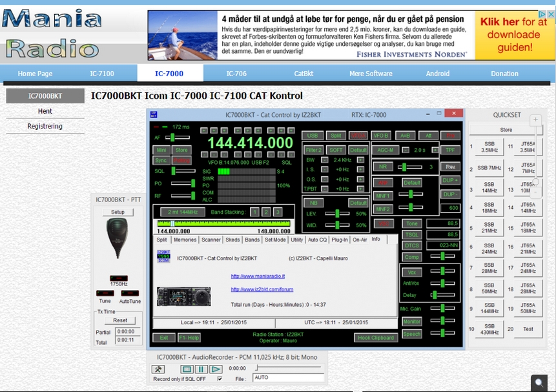Viewport: 556px width, 392px height.
Task: Open the IC-7100 site menu item
Action: point(102,74)
